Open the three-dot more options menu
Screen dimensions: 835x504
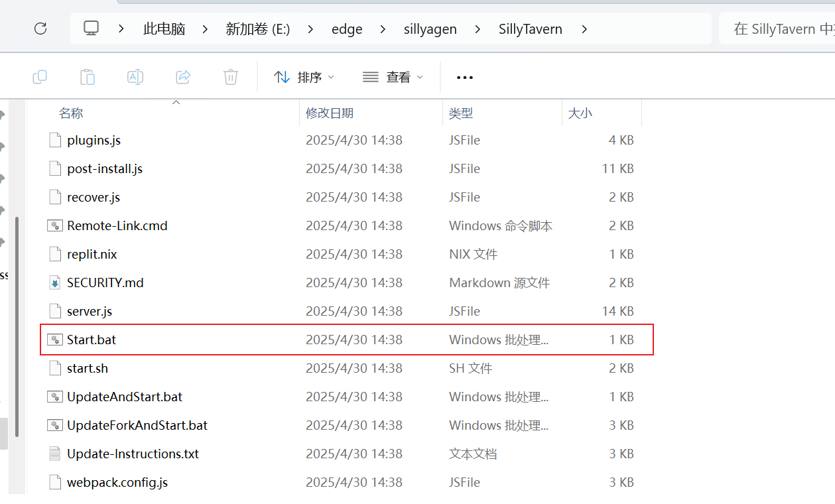(x=465, y=78)
